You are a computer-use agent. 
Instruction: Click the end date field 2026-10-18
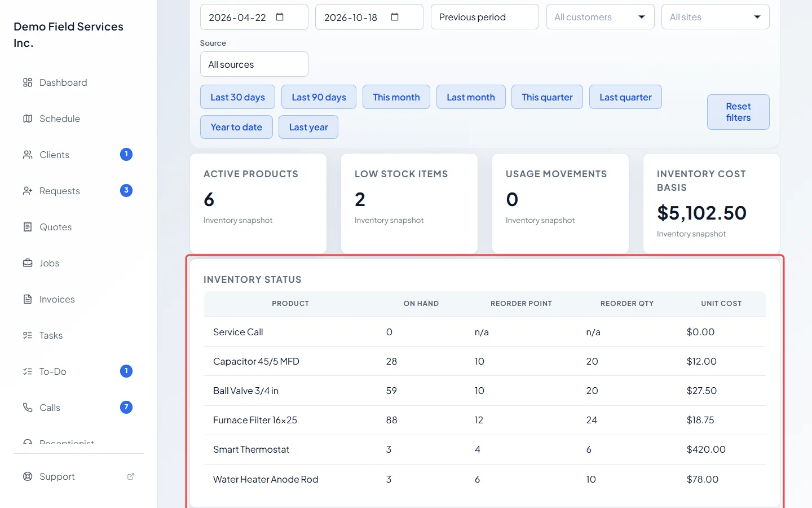(x=369, y=17)
